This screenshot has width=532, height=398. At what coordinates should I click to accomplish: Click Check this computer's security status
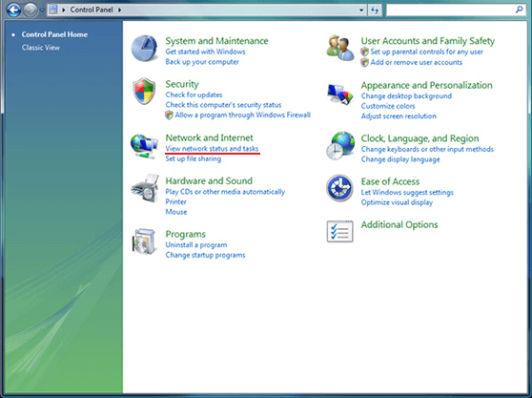223,105
